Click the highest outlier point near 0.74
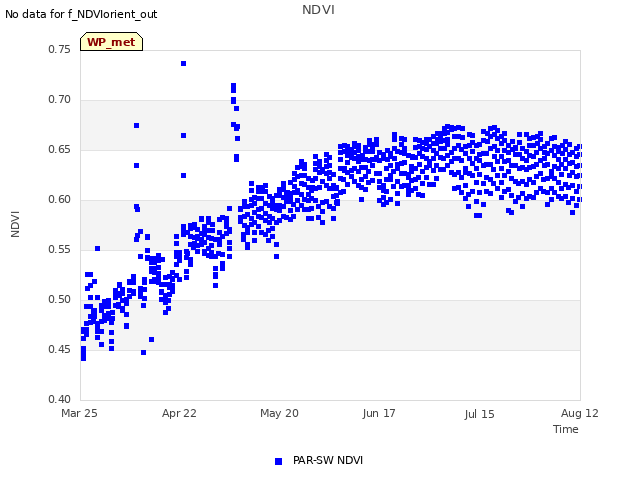The image size is (640, 480). [184, 64]
